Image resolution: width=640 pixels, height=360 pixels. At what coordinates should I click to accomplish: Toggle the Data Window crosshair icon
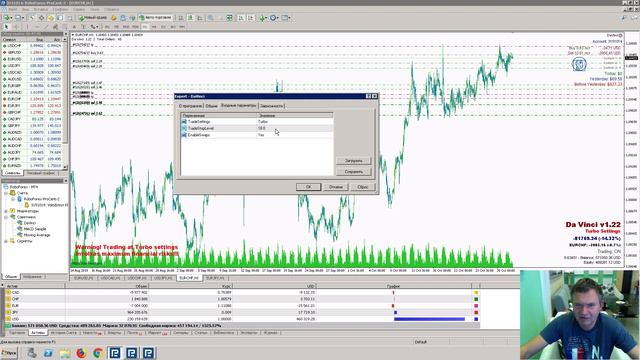pyautogui.click(x=41, y=18)
